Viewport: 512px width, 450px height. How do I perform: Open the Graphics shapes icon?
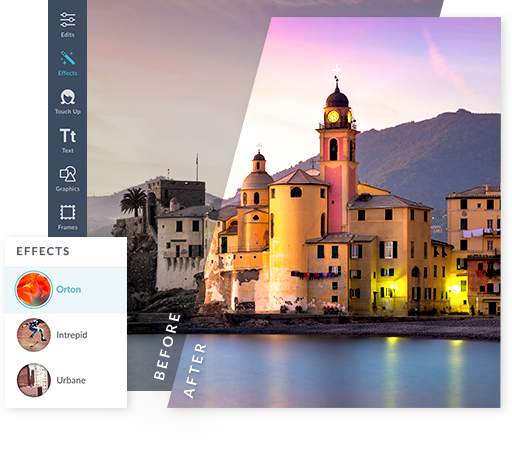pyautogui.click(x=68, y=174)
